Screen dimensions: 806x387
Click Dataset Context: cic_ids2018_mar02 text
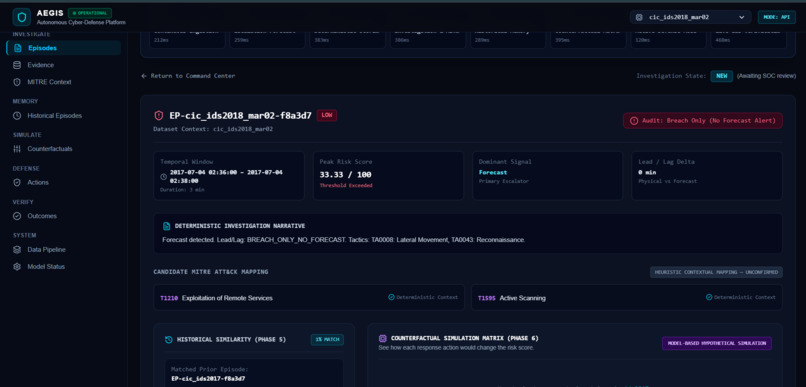pos(213,130)
